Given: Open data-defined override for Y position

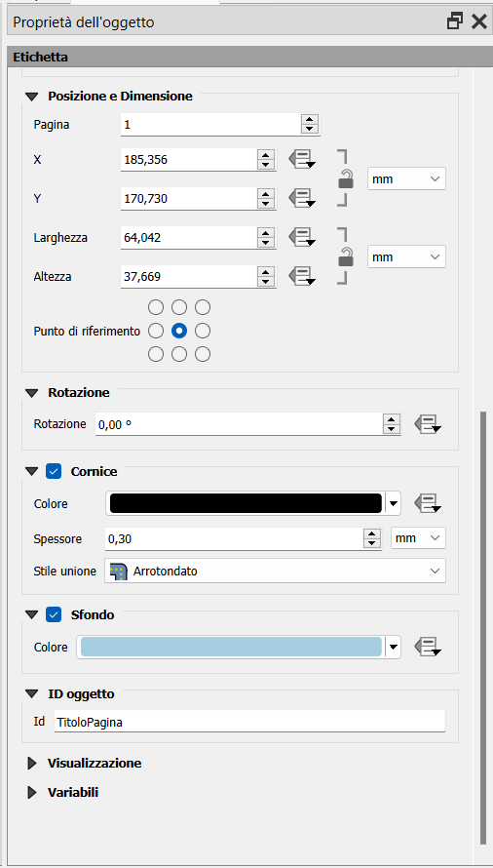Looking at the screenshot, I should pyautogui.click(x=302, y=198).
